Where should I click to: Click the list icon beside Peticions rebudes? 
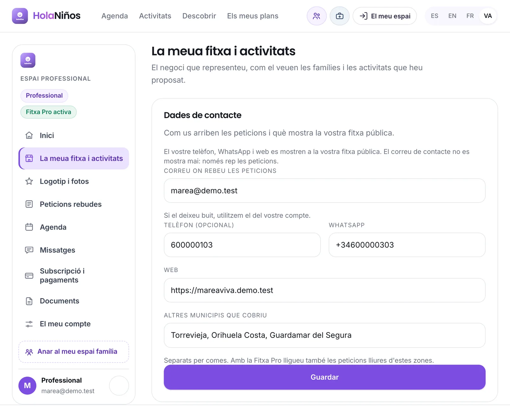29,204
